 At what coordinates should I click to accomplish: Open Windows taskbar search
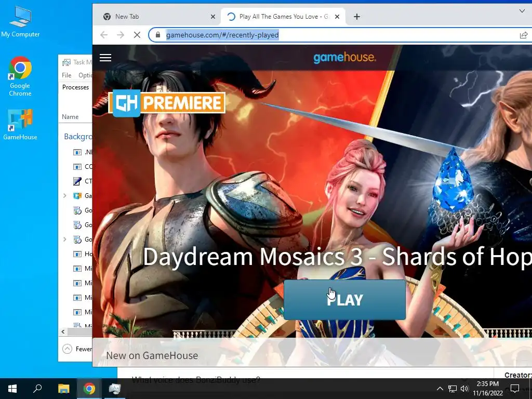tap(37, 389)
